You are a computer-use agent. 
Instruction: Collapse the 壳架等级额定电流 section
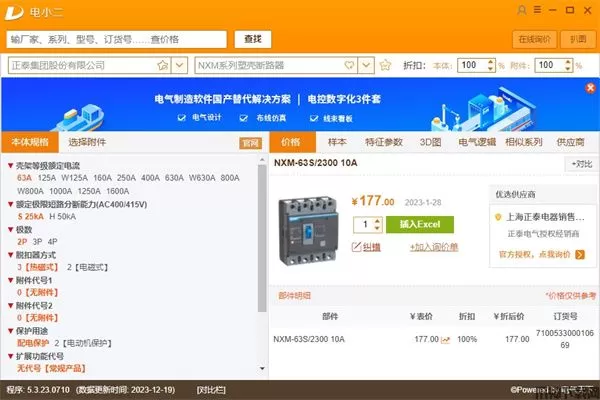(x=11, y=166)
